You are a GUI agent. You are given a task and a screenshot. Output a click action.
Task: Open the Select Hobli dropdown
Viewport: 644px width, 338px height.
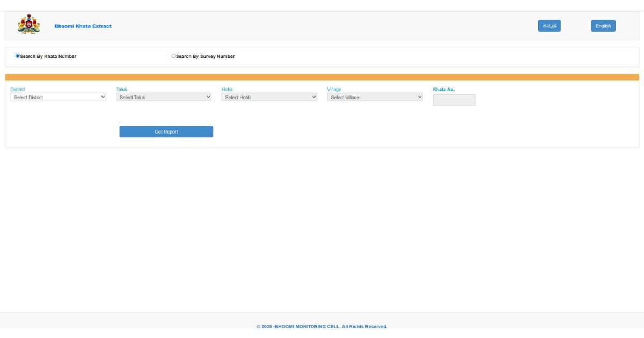(269, 97)
